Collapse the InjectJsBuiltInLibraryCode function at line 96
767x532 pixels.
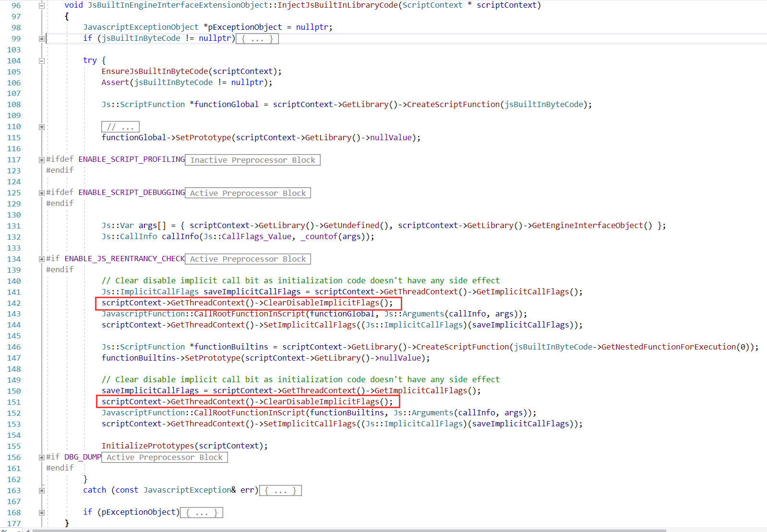click(x=42, y=6)
